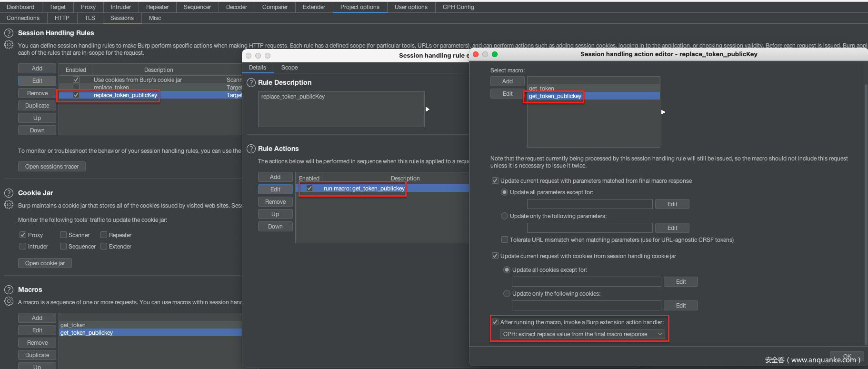Click the arrow beside the rule description box
The width and height of the screenshot is (868, 369).
[x=428, y=110]
